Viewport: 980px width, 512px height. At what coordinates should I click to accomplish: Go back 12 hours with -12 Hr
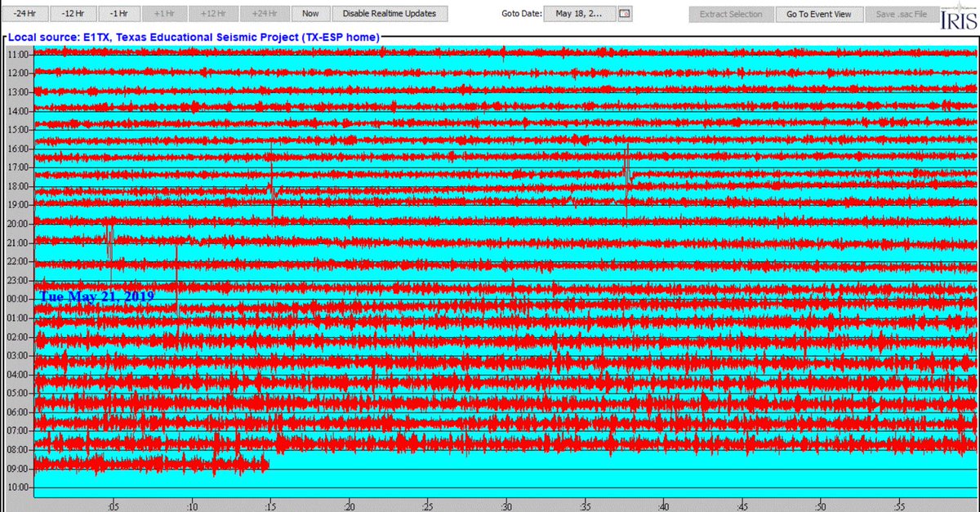click(73, 14)
